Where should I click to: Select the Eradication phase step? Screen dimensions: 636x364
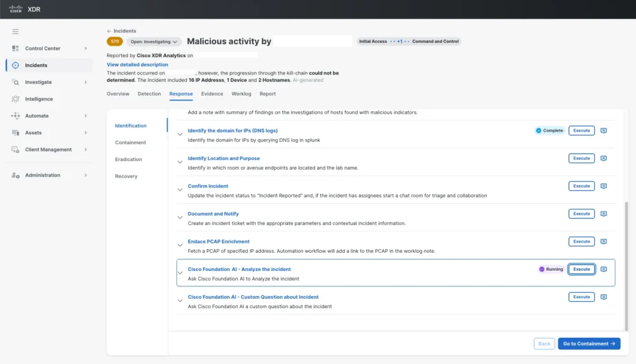click(x=129, y=160)
